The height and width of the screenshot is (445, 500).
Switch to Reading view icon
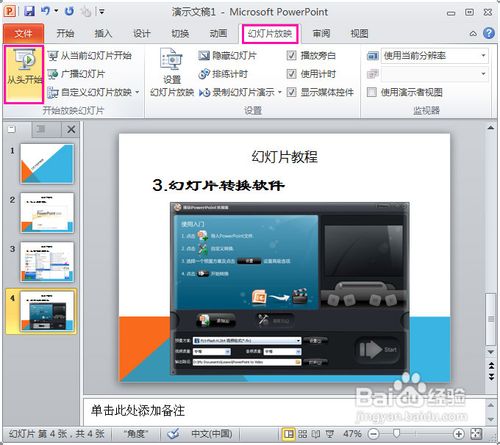click(316, 434)
